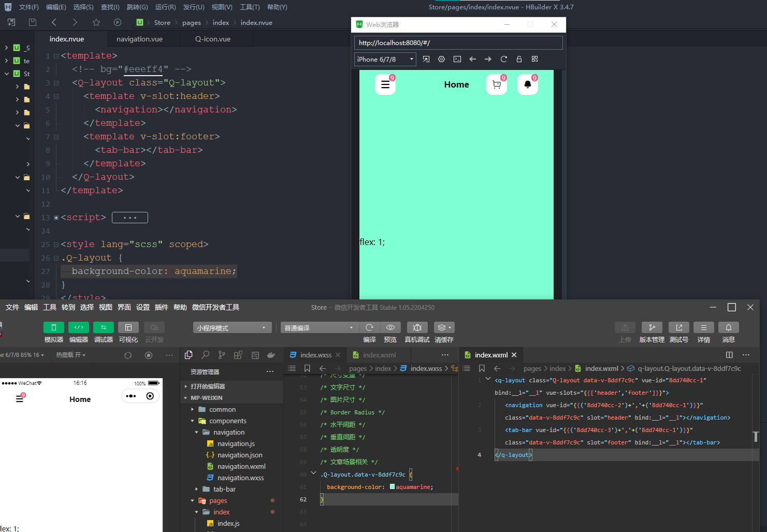Open the 小程序模式 mode dropdown

point(232,328)
